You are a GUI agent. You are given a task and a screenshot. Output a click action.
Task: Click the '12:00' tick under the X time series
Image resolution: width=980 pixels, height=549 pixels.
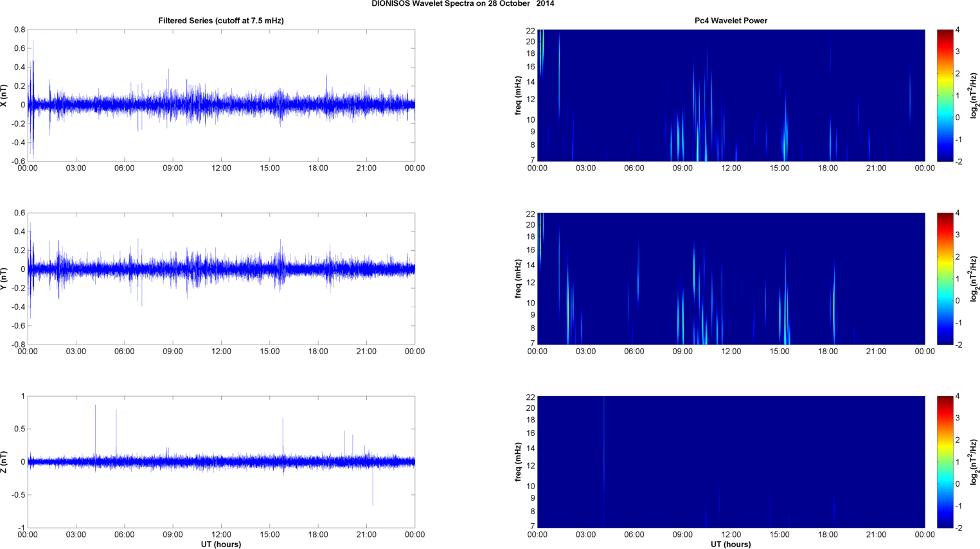(221, 168)
